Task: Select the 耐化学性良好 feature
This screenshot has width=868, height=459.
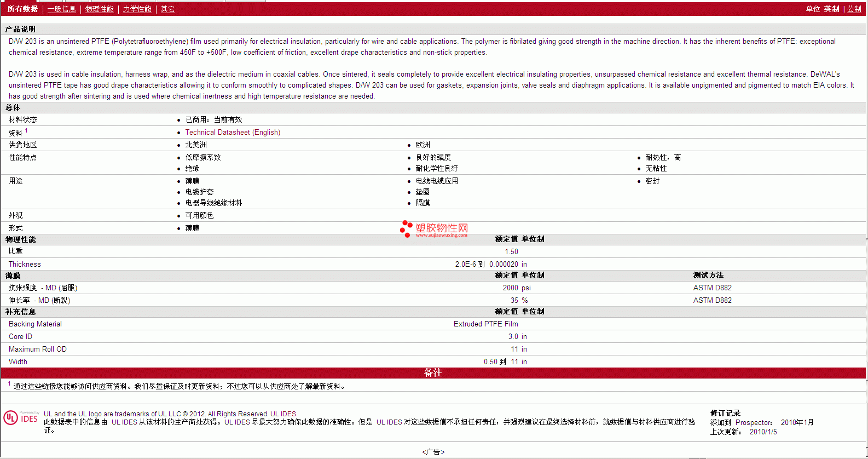Action: (437, 169)
